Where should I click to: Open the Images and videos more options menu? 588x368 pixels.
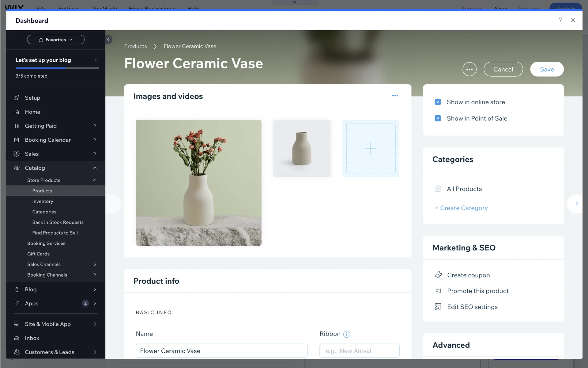tap(395, 96)
